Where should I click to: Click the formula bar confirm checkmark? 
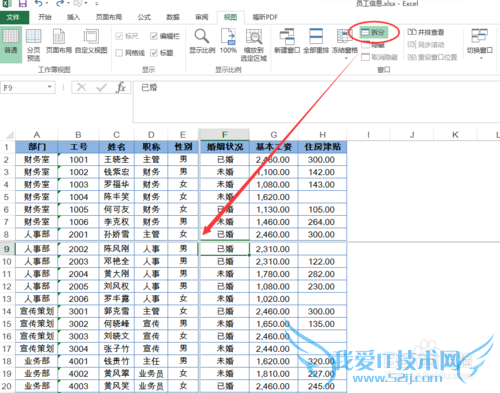click(x=101, y=88)
